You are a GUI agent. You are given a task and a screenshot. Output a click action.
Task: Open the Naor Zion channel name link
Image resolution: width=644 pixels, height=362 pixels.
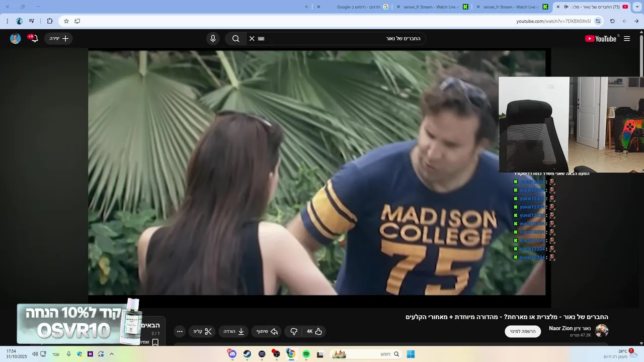click(570, 328)
